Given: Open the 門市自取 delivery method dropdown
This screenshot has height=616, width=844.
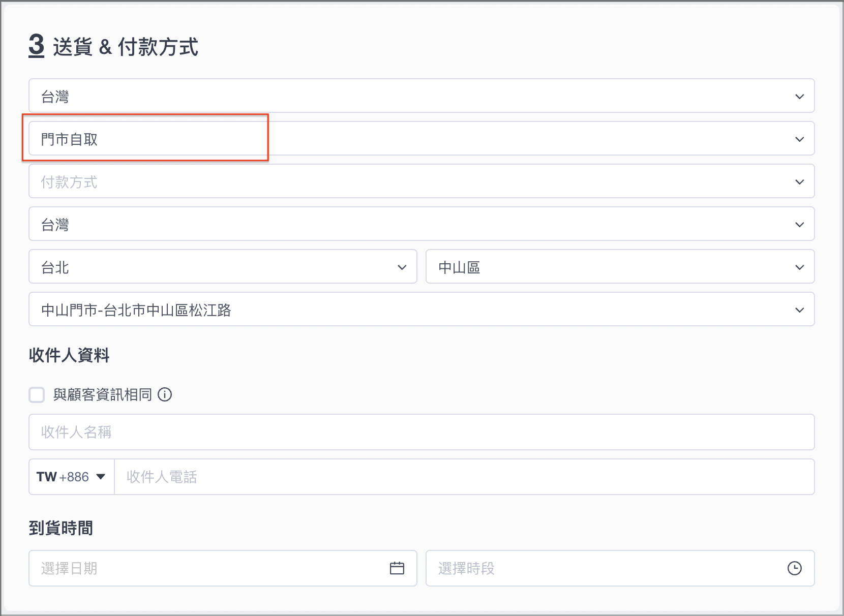Looking at the screenshot, I should 421,138.
